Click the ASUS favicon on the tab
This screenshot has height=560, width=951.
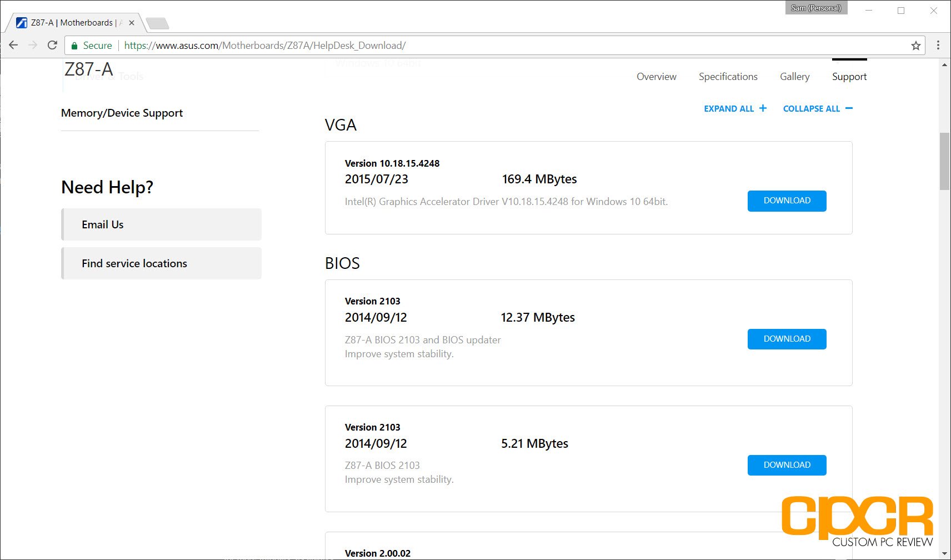tap(22, 23)
